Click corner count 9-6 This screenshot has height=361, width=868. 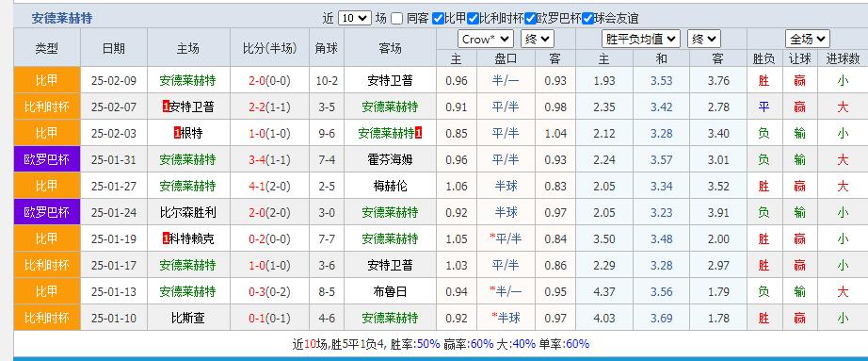click(x=327, y=134)
